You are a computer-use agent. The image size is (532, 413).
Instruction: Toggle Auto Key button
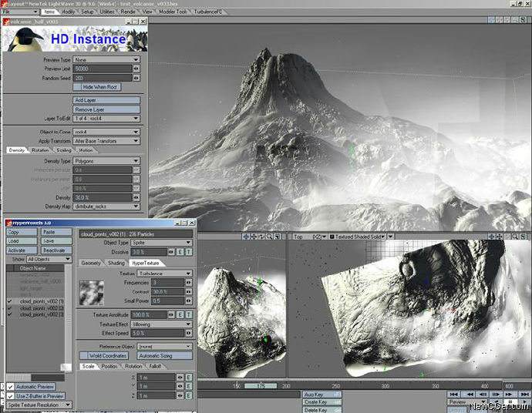322,395
